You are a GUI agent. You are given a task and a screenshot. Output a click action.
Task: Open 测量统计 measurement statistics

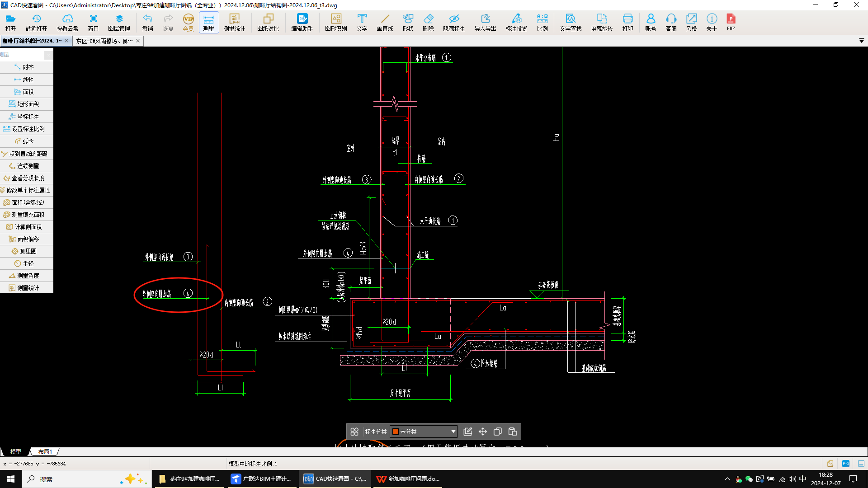coord(234,22)
